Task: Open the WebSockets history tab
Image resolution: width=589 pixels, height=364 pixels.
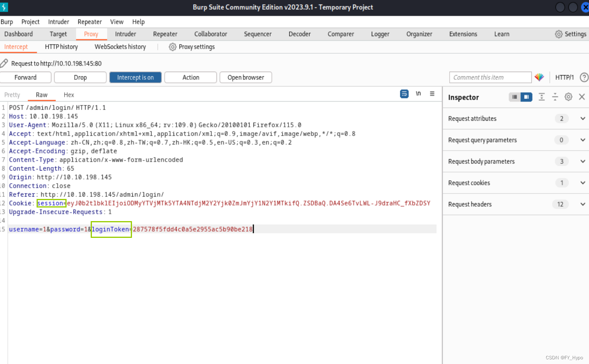Action: coord(120,47)
